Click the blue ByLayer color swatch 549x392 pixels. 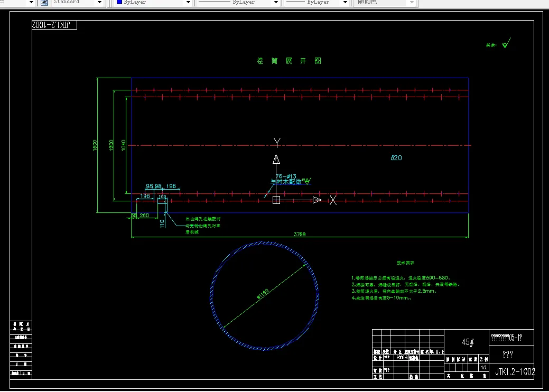[x=119, y=2]
